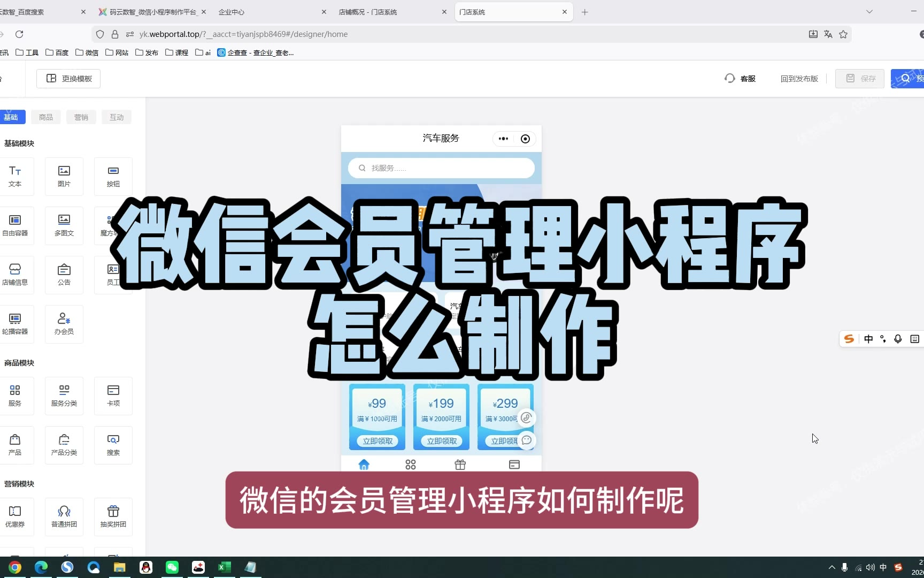The width and height of the screenshot is (924, 578).
Task: Click the 找服务 search field
Action: [441, 168]
